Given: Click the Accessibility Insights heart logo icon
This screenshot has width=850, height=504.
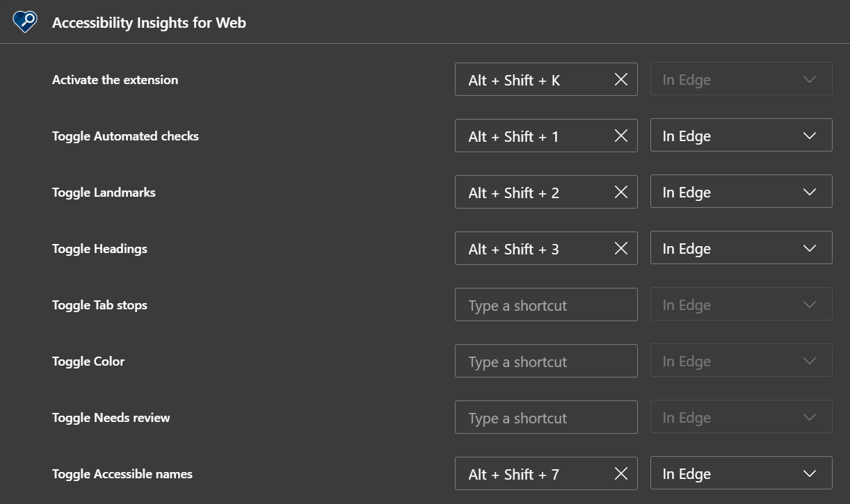Looking at the screenshot, I should (x=25, y=22).
